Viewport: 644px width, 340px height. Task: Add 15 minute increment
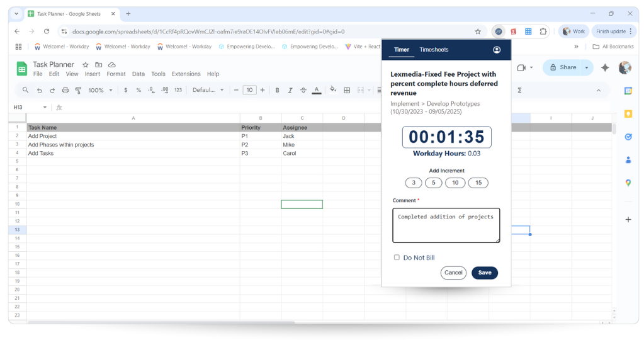pyautogui.click(x=478, y=183)
